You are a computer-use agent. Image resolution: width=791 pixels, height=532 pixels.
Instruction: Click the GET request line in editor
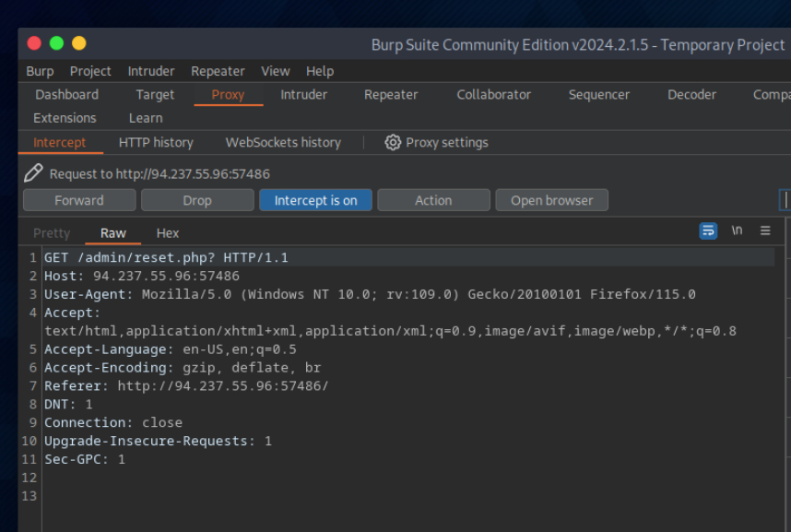(166, 257)
